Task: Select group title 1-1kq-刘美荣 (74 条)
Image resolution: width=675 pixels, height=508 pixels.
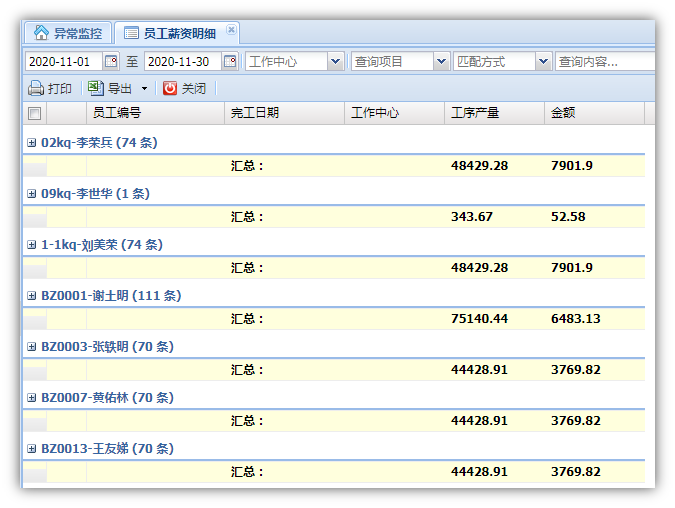Action: (x=102, y=245)
